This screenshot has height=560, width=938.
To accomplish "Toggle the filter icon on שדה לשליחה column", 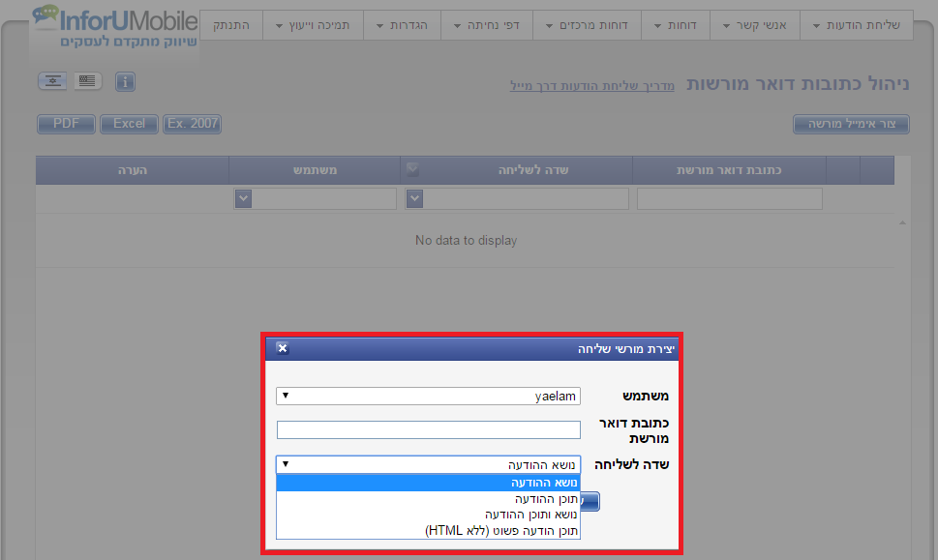I will [413, 168].
